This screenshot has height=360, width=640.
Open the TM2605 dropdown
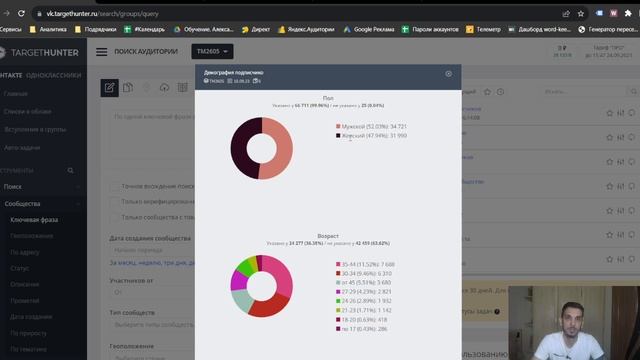212,51
